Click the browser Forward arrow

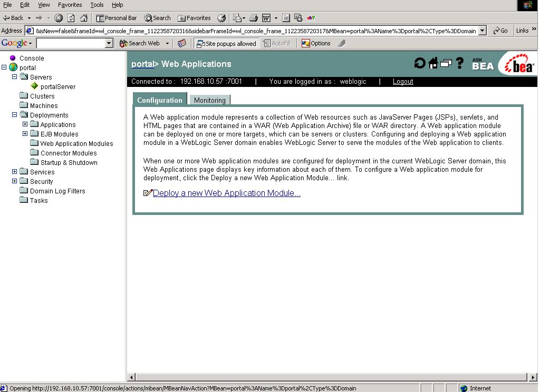[x=39, y=18]
